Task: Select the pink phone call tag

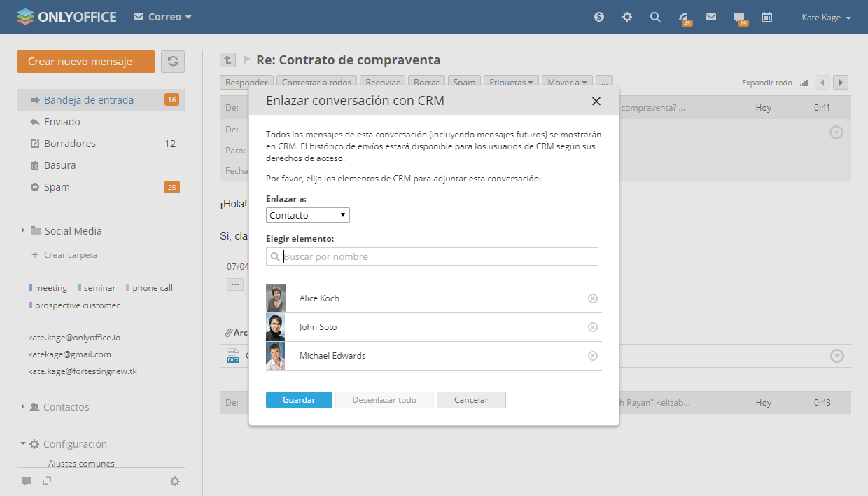Action: [x=152, y=288]
